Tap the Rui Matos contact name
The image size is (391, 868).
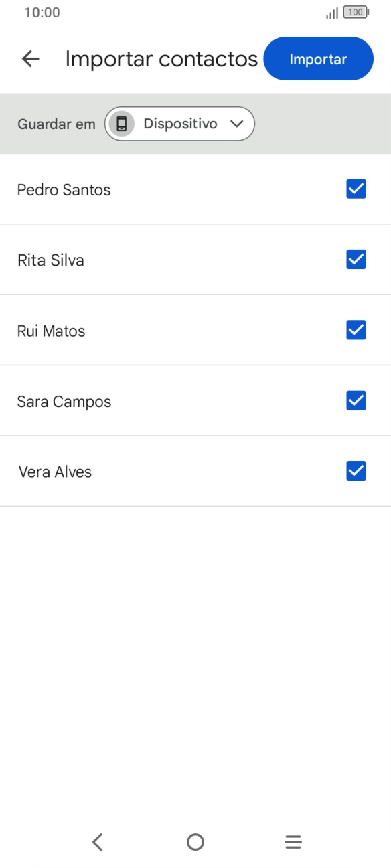51,331
